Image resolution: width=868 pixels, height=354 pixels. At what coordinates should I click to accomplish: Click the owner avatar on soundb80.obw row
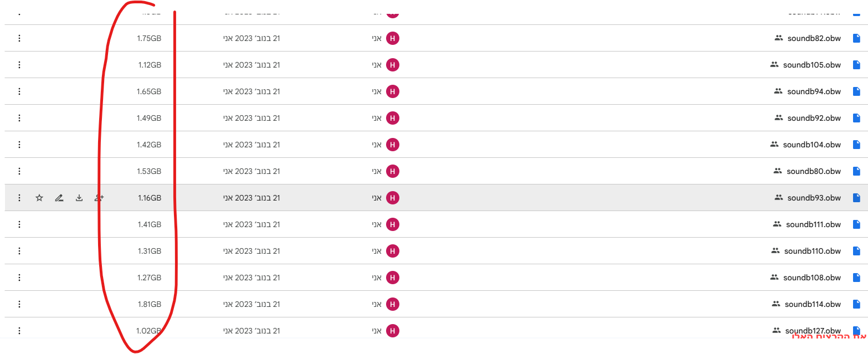click(392, 171)
